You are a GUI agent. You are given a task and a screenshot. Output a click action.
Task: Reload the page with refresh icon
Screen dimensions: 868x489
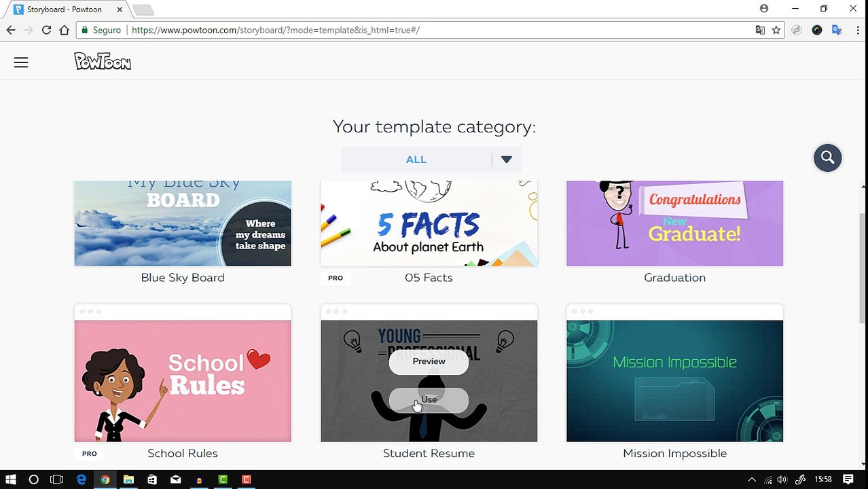pos(46,30)
